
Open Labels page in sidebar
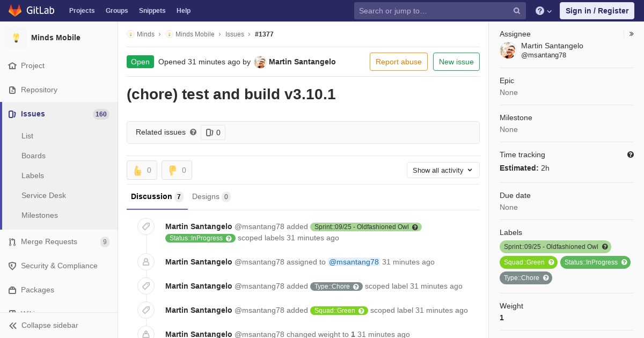(33, 175)
